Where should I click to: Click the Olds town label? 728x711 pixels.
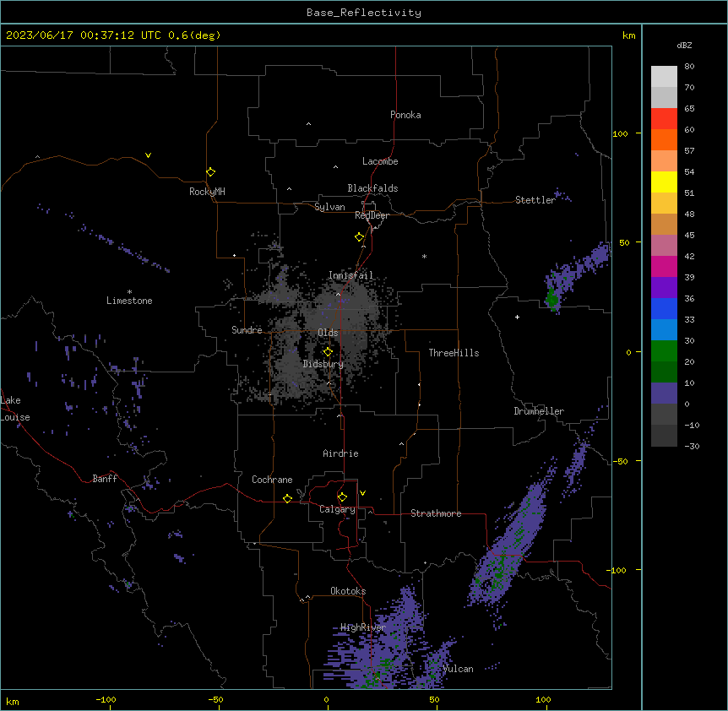328,333
